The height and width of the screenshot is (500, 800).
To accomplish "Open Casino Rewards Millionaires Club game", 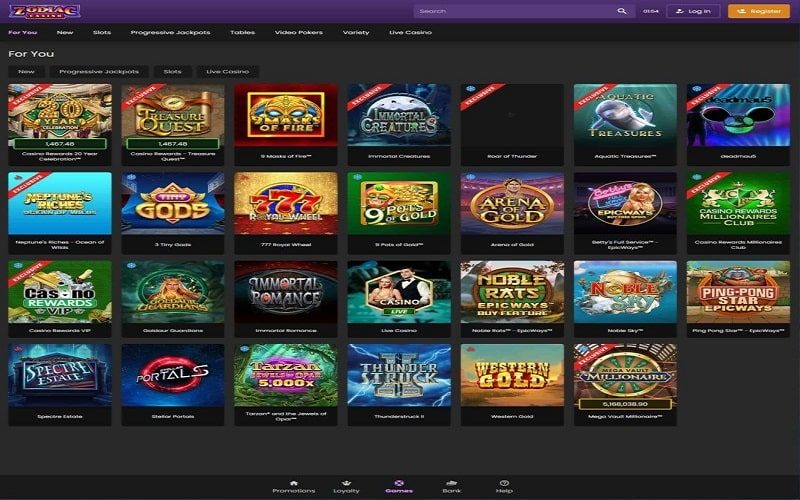I will (738, 213).
